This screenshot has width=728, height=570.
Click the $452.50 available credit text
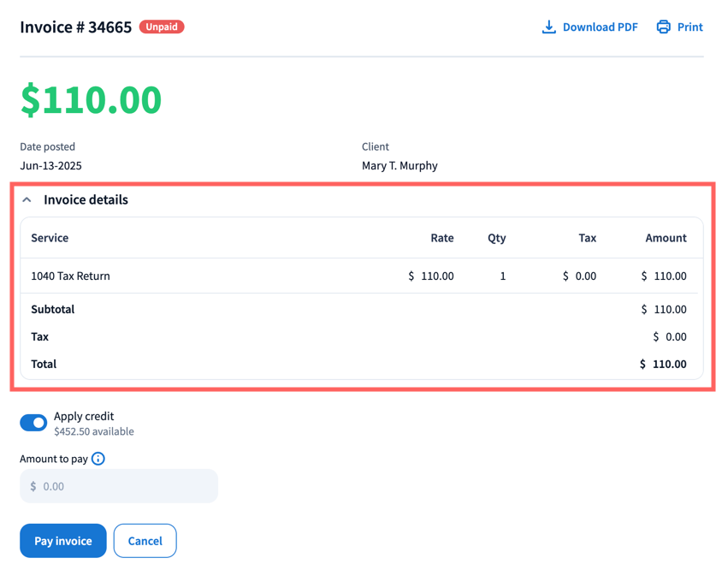(x=94, y=432)
